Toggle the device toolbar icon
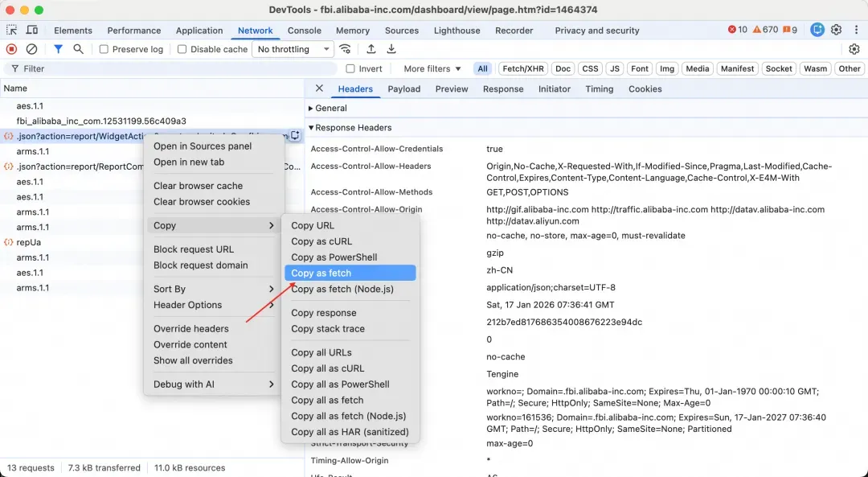Image resolution: width=868 pixels, height=477 pixels. point(32,31)
